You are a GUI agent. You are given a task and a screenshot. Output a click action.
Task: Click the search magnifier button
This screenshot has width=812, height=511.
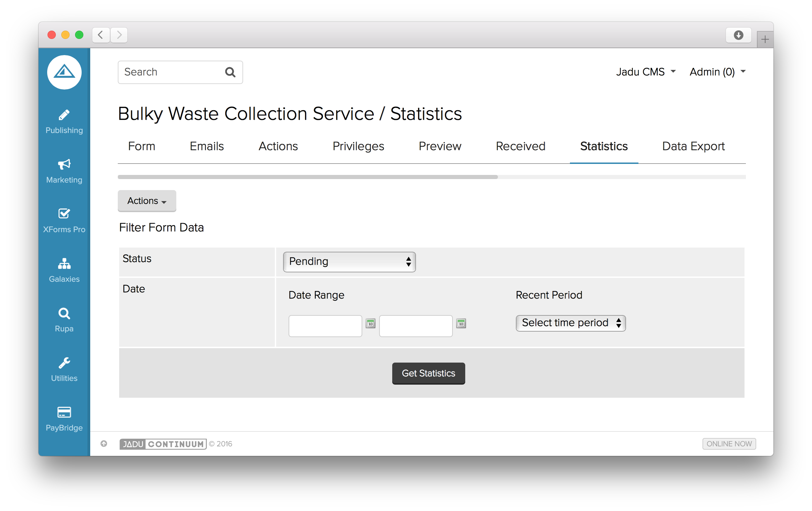coord(230,72)
